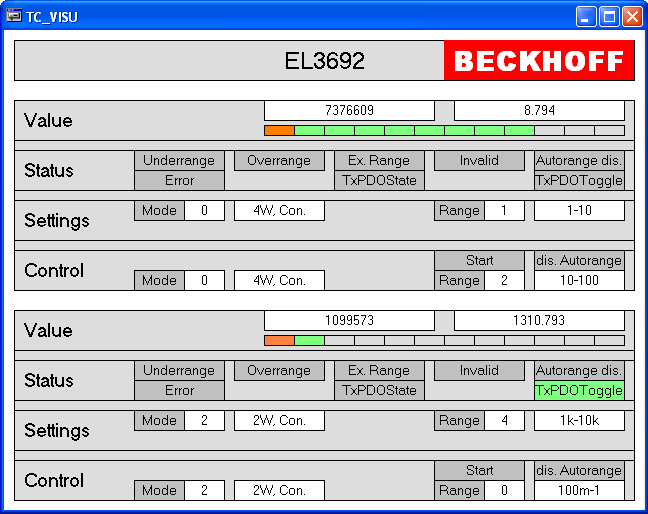Click channel 2 Control '2W, Con.' field

(279, 490)
